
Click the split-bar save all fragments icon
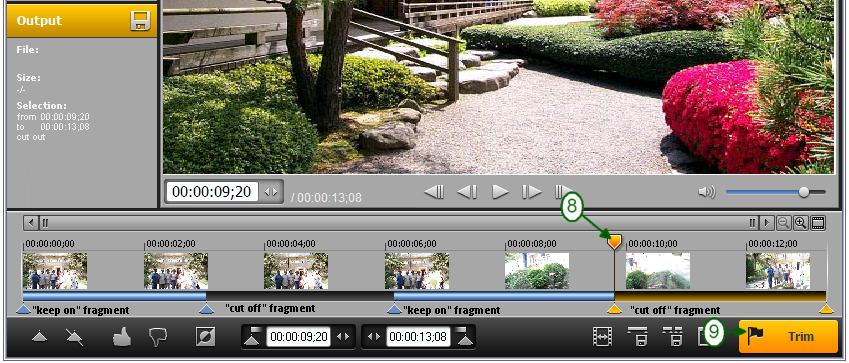tap(673, 336)
